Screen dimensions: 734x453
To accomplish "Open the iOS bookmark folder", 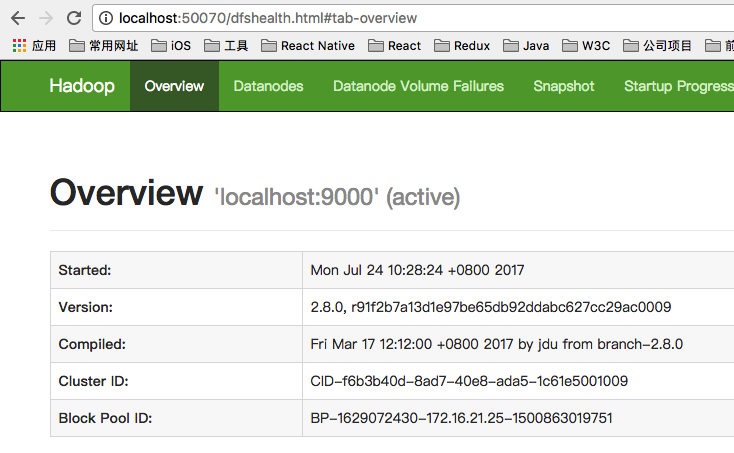I will click(171, 45).
